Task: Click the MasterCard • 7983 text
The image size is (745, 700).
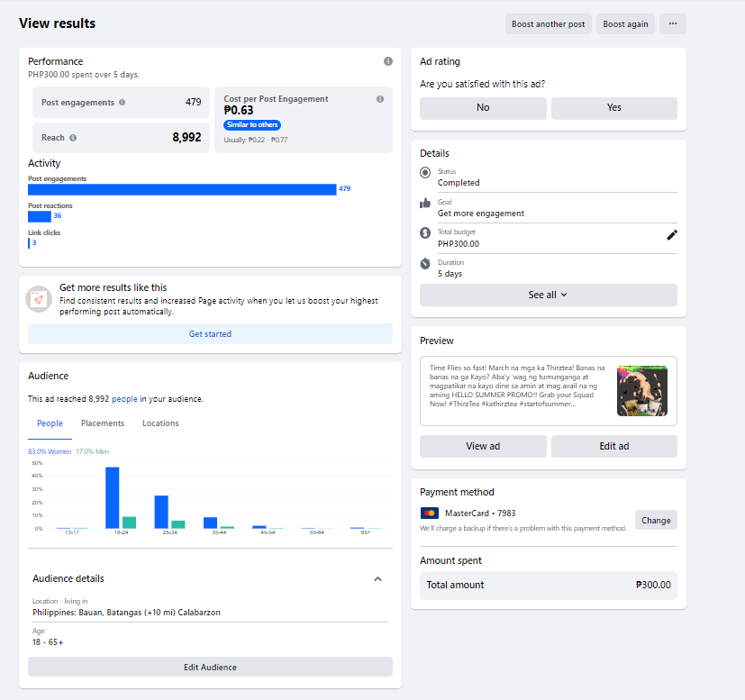Action: click(480, 514)
